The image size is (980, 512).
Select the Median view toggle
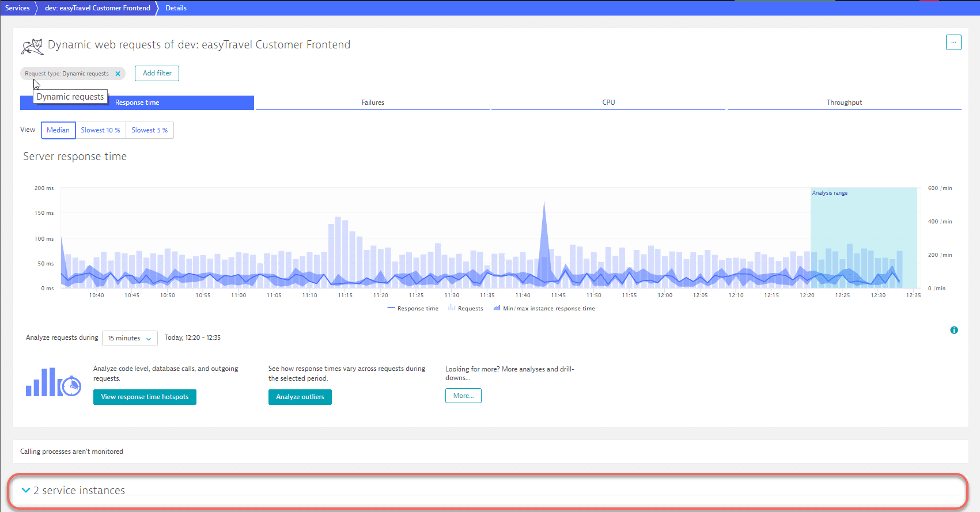58,130
